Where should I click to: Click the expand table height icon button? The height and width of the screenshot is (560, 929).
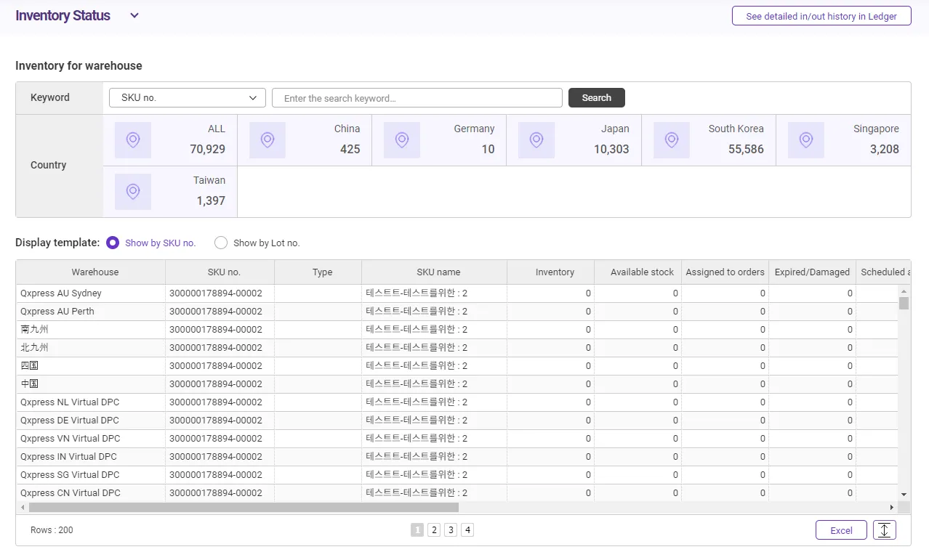pos(884,530)
